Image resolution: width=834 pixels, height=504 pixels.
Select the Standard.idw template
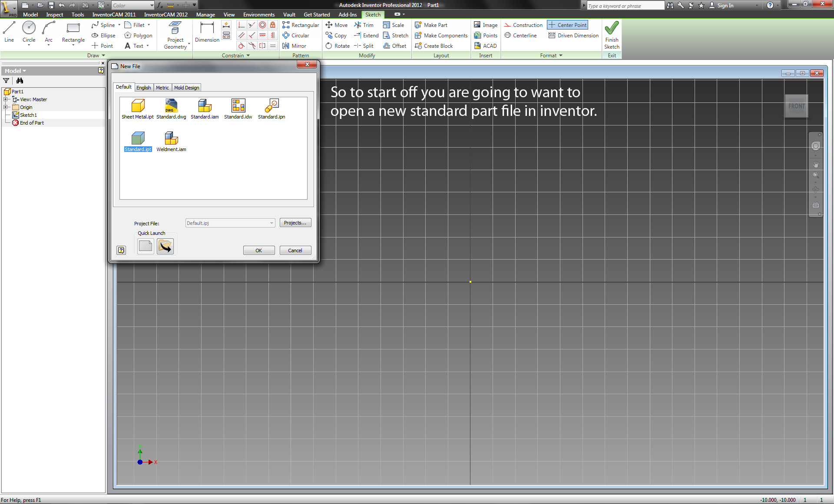click(x=238, y=109)
